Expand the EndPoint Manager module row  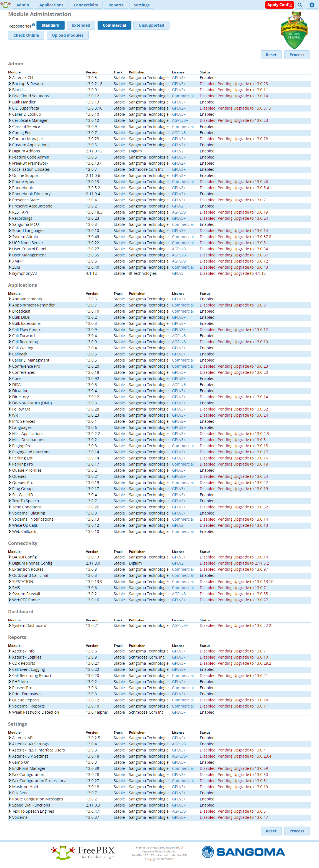pos(159,769)
